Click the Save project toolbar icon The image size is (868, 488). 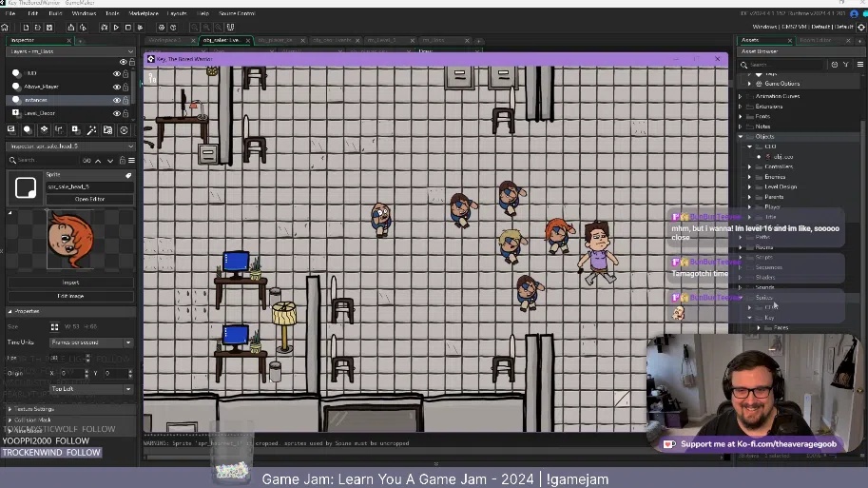point(48,27)
